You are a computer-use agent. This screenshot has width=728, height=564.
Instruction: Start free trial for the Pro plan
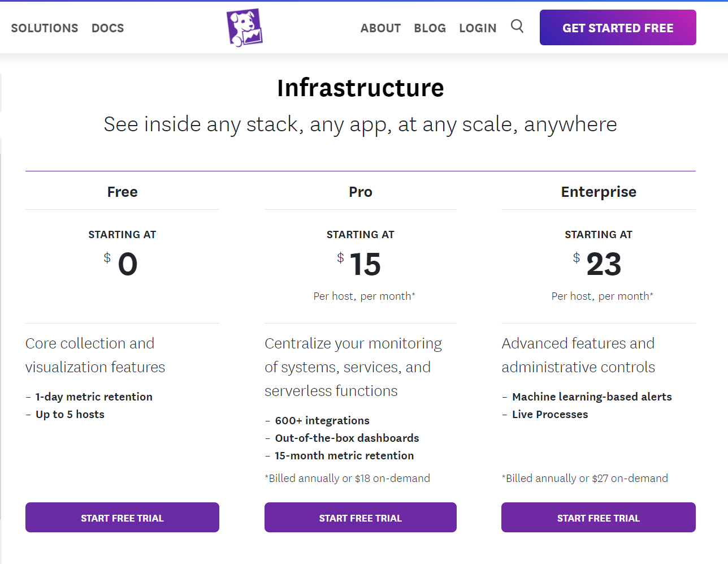[361, 518]
